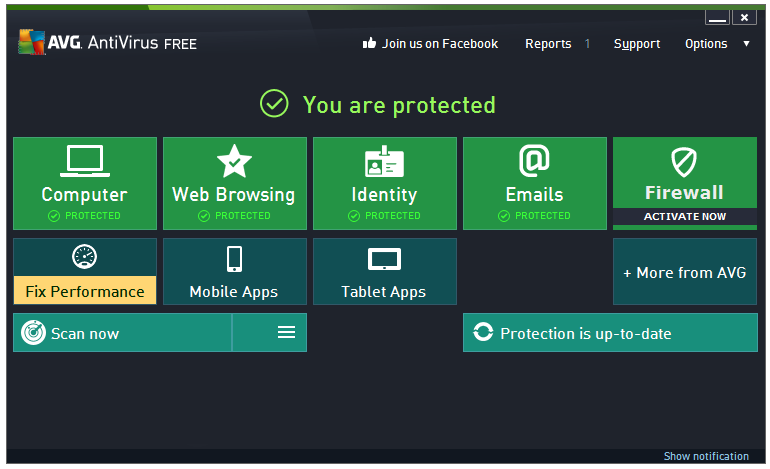Image resolution: width=770 pixels, height=469 pixels.
Task: Start a scan with Scan now
Action: (x=122, y=332)
